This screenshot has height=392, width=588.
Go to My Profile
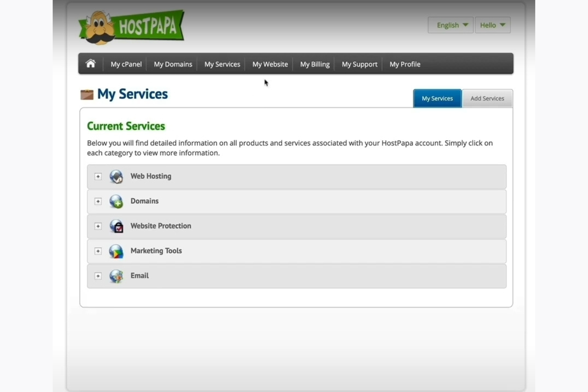click(x=405, y=64)
